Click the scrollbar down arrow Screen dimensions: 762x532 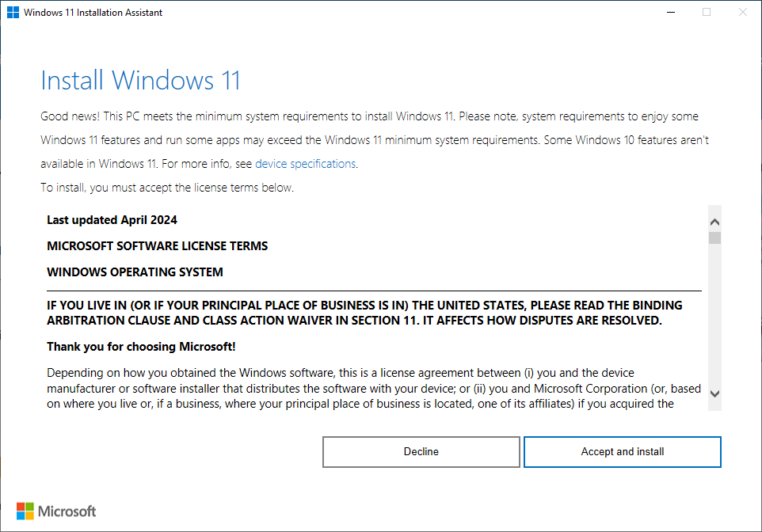[x=714, y=393]
